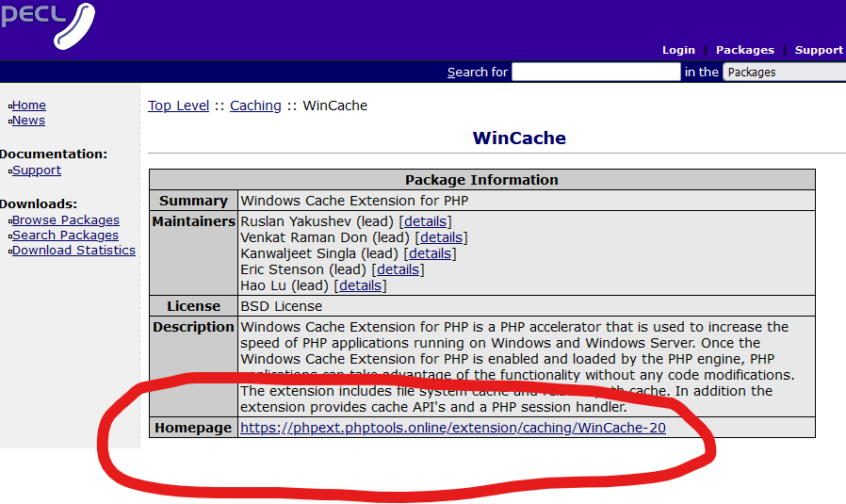The image size is (846, 504).
Task: Click the Downloads: sidebar heading
Action: 39,204
